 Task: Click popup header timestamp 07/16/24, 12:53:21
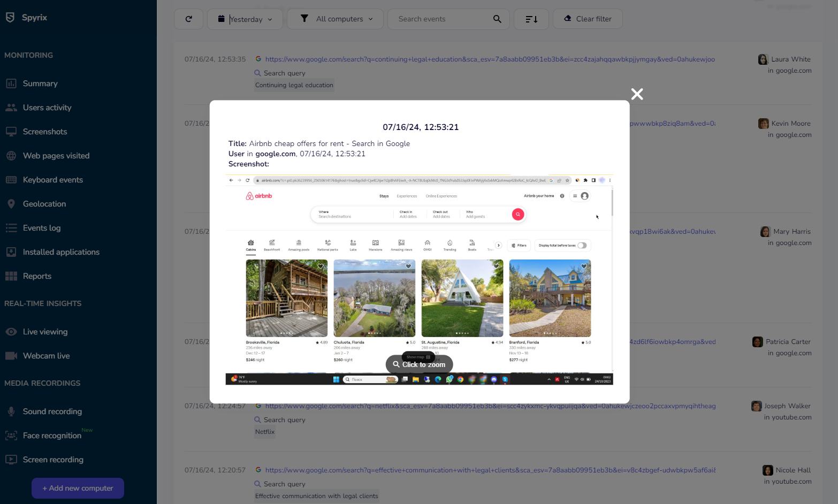click(x=421, y=127)
